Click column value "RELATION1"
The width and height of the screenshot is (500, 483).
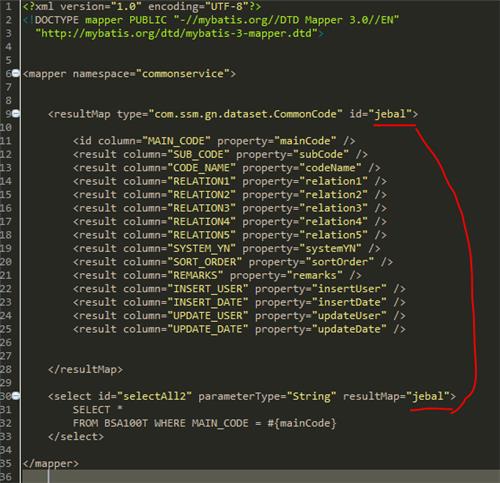point(201,181)
